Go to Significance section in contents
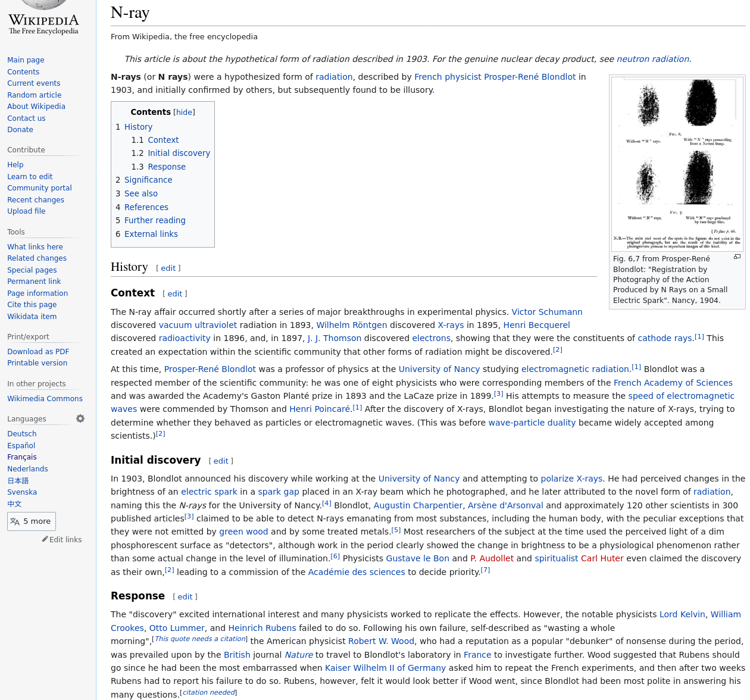750x700 pixels. [x=148, y=180]
